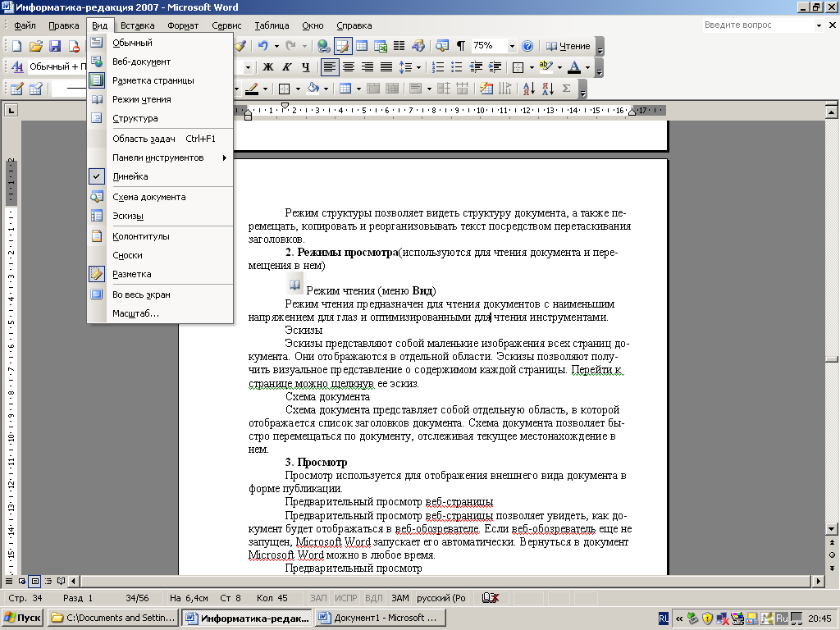The width and height of the screenshot is (840, 630).
Task: Toggle Center alignment button
Action: (348, 67)
